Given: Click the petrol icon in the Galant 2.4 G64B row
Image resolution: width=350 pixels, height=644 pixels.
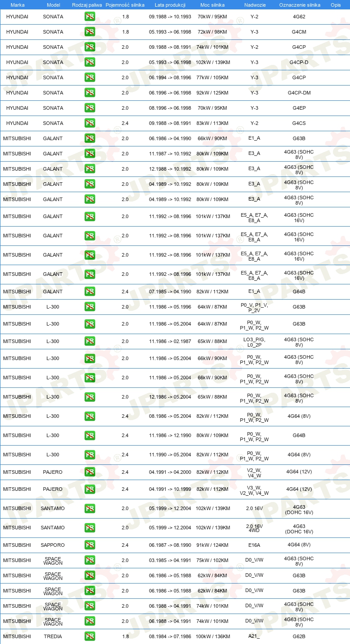Looking at the screenshot, I should 90,292.
